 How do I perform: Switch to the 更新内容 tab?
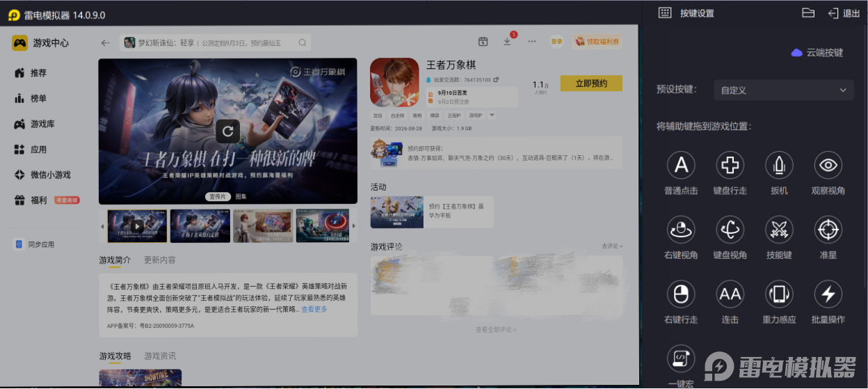click(x=159, y=260)
